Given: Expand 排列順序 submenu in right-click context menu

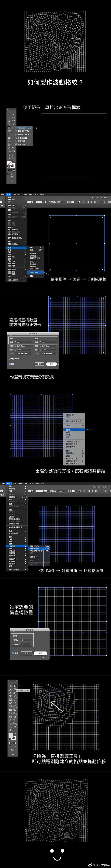Looking at the screenshot, I should [74, 453].
